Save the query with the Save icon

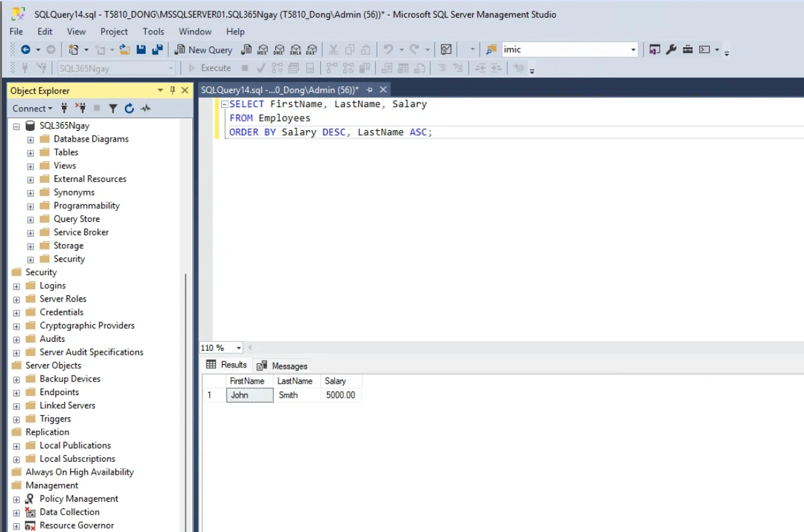(141, 50)
